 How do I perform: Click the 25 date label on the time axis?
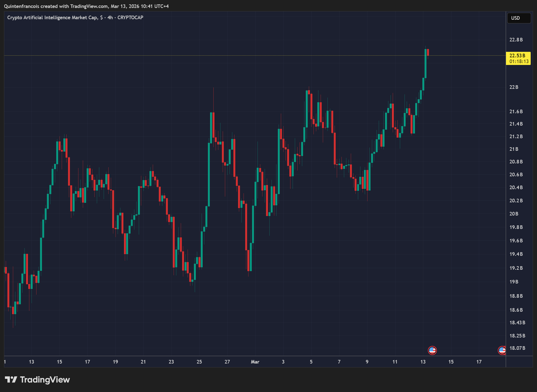[x=199, y=362]
